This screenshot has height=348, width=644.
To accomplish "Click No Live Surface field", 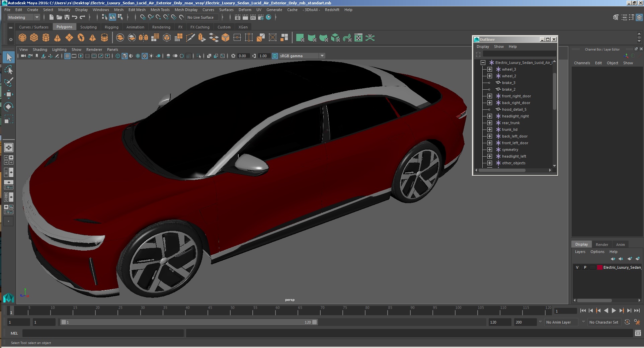I will point(202,17).
